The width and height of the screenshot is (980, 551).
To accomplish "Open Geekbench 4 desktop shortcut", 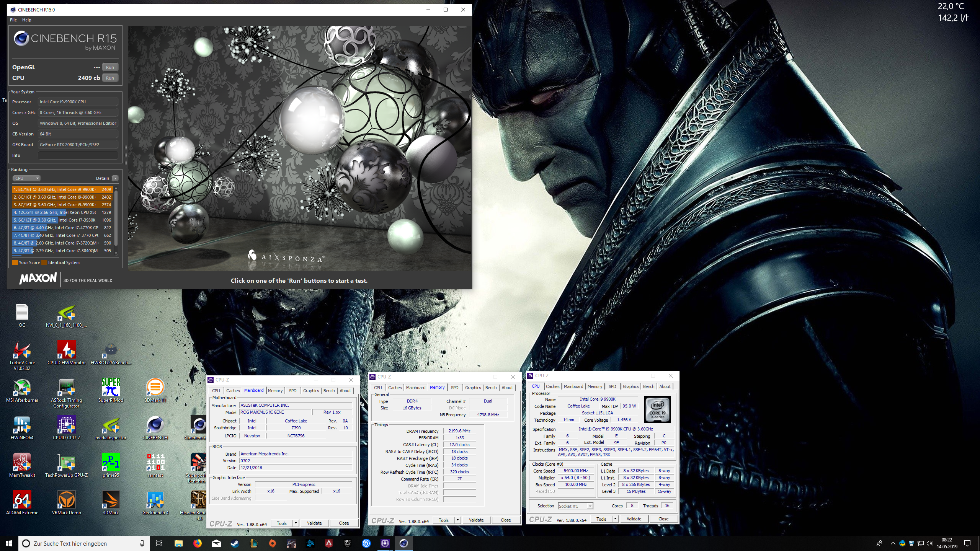I will tap(155, 503).
